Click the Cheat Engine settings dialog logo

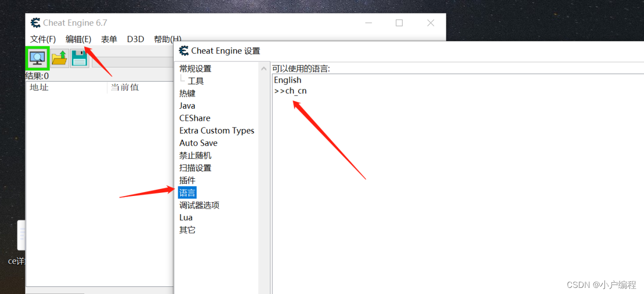coord(184,51)
